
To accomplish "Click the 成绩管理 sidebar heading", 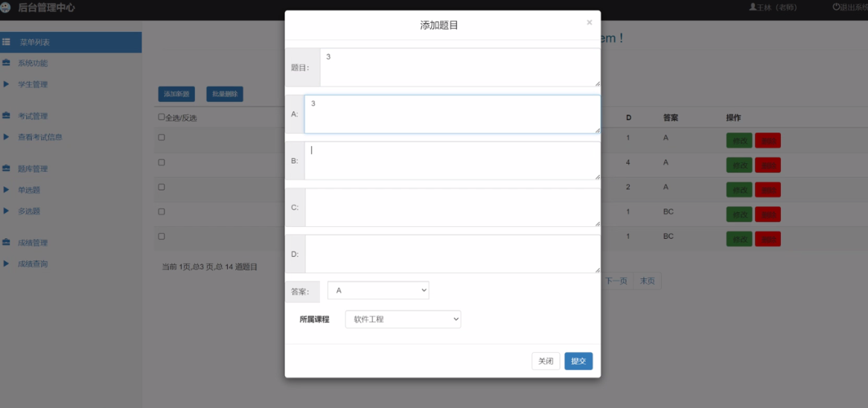I will point(33,243).
